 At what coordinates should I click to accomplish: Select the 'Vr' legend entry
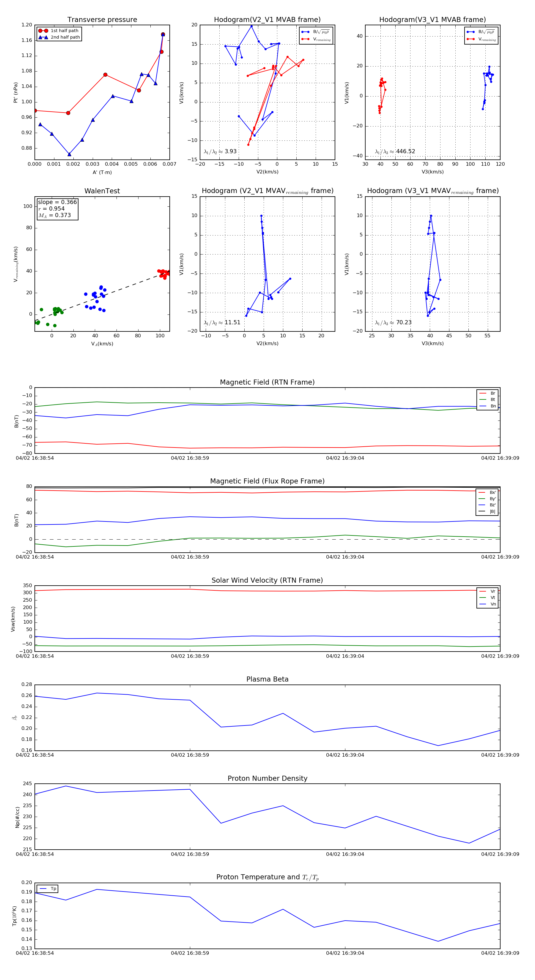click(487, 591)
